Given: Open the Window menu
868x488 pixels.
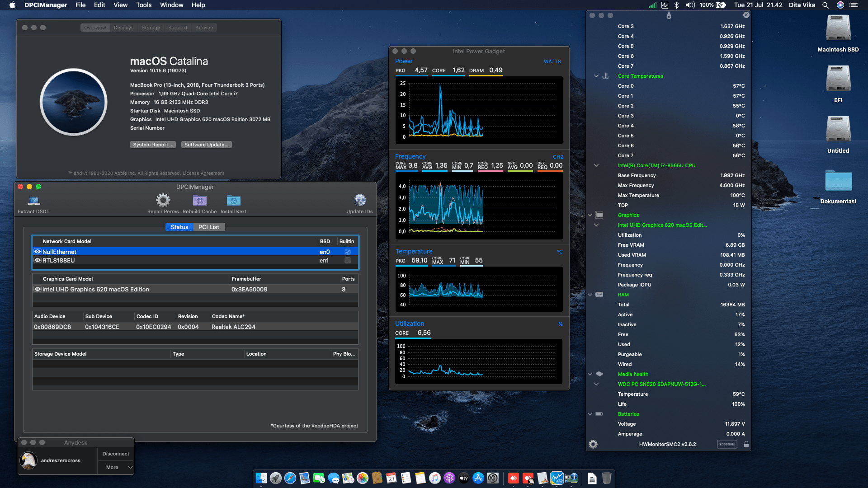Looking at the screenshot, I should click(x=171, y=5).
